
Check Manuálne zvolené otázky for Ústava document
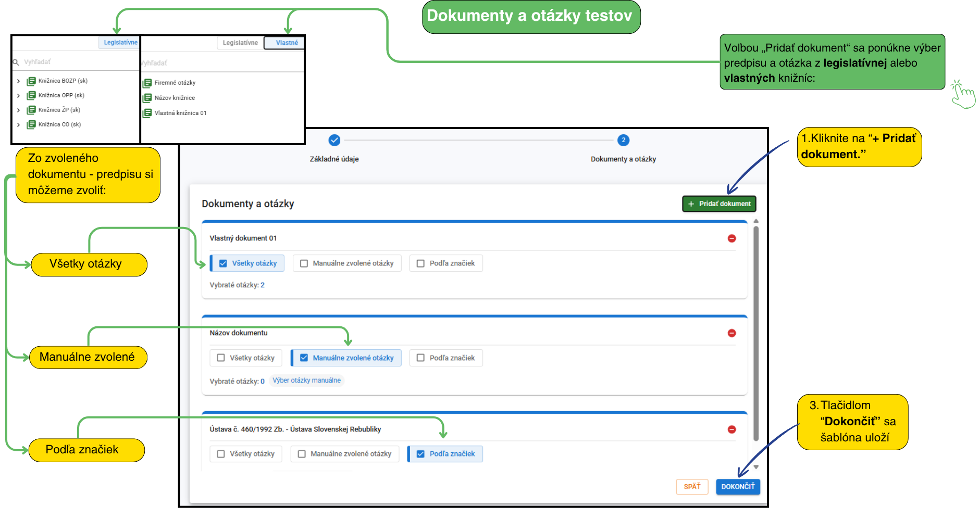[302, 454]
